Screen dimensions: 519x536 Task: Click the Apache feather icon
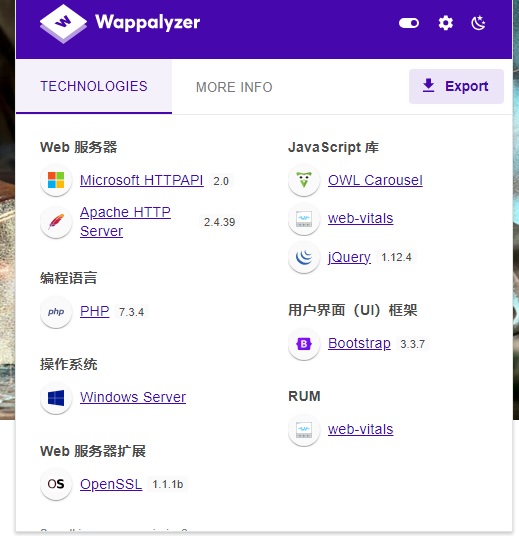(56, 222)
